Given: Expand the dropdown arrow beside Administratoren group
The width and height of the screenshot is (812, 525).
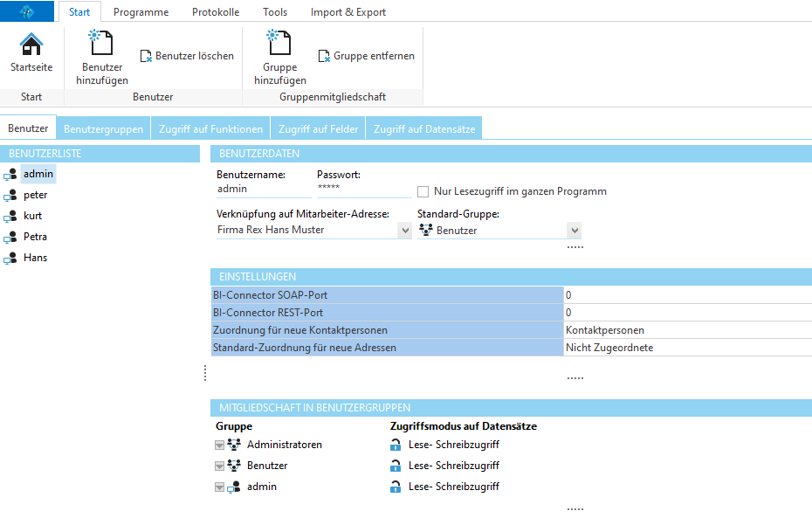Looking at the screenshot, I should (x=219, y=445).
